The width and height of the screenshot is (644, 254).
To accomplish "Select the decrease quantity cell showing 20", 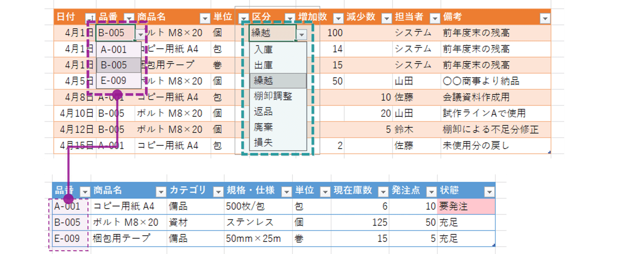I will pyautogui.click(x=368, y=113).
